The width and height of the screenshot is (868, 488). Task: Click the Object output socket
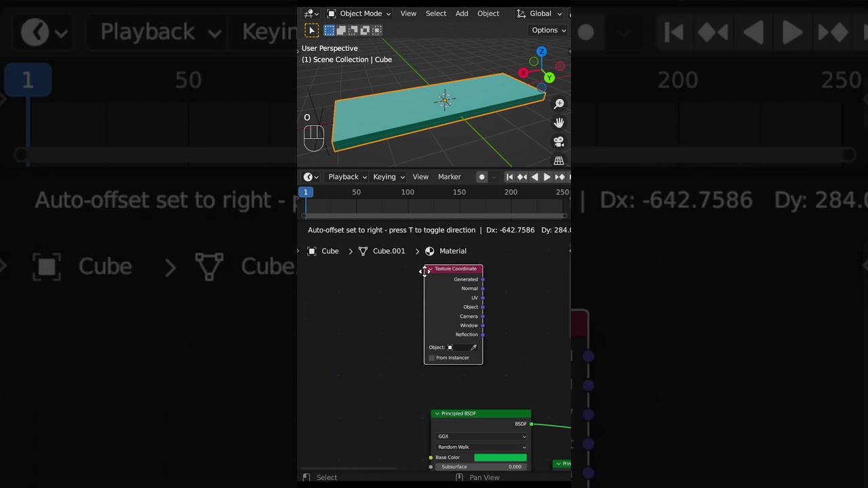click(x=482, y=307)
